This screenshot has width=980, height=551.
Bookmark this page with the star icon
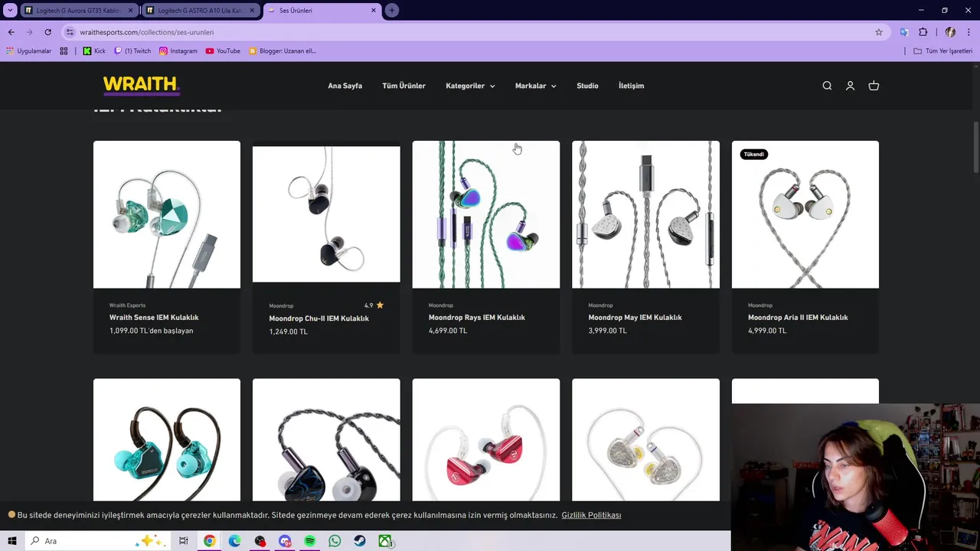pyautogui.click(x=879, y=32)
